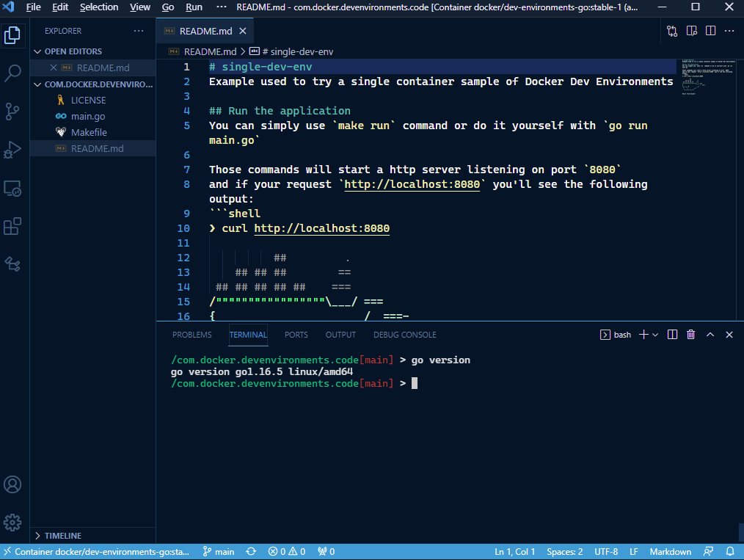Open the Makefile
The image size is (744, 560).
[x=93, y=132]
